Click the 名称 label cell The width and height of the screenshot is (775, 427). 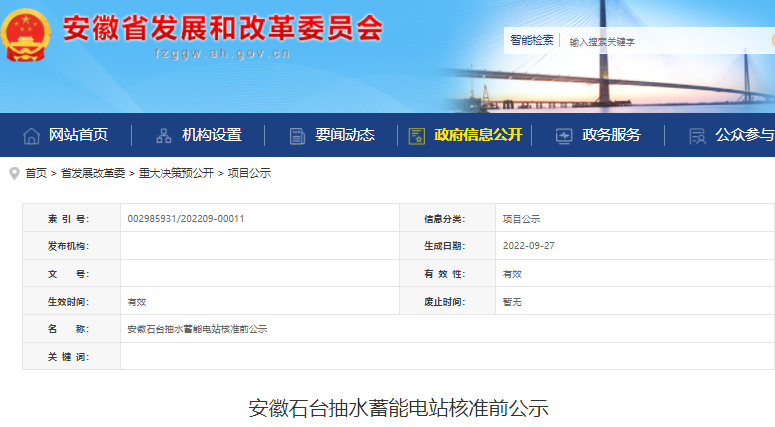coord(72,329)
